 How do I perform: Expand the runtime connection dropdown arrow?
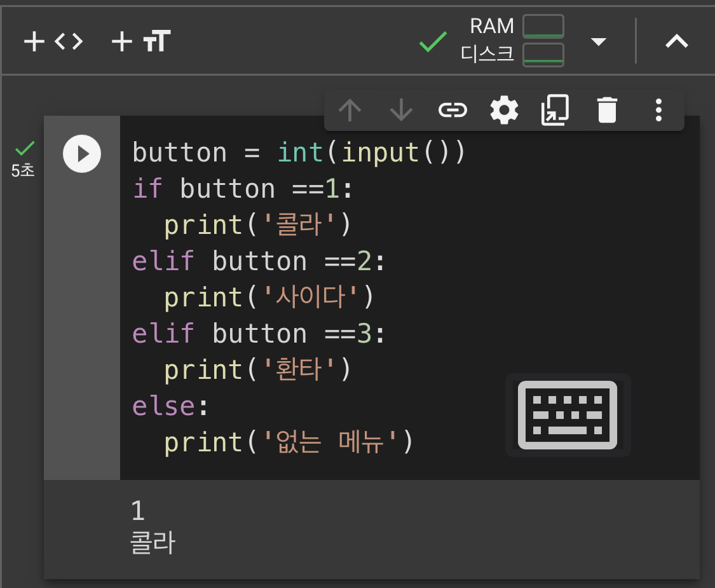(598, 41)
